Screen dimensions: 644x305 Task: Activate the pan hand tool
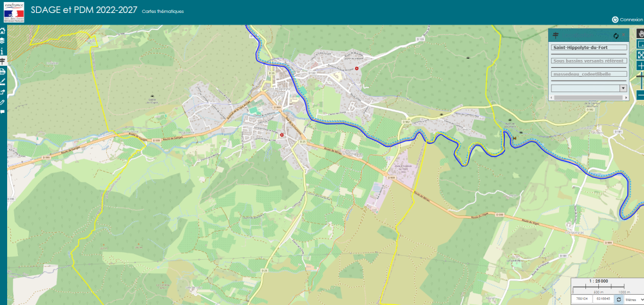pos(640,34)
